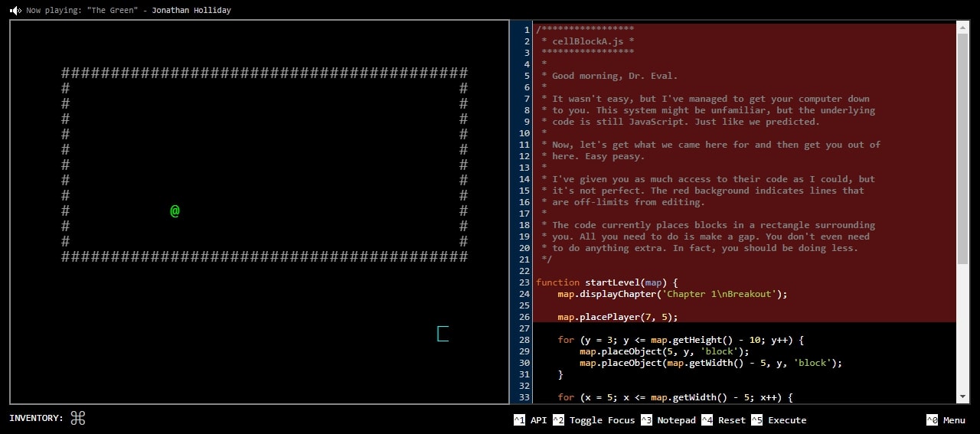Open the Menu

[x=946, y=419]
